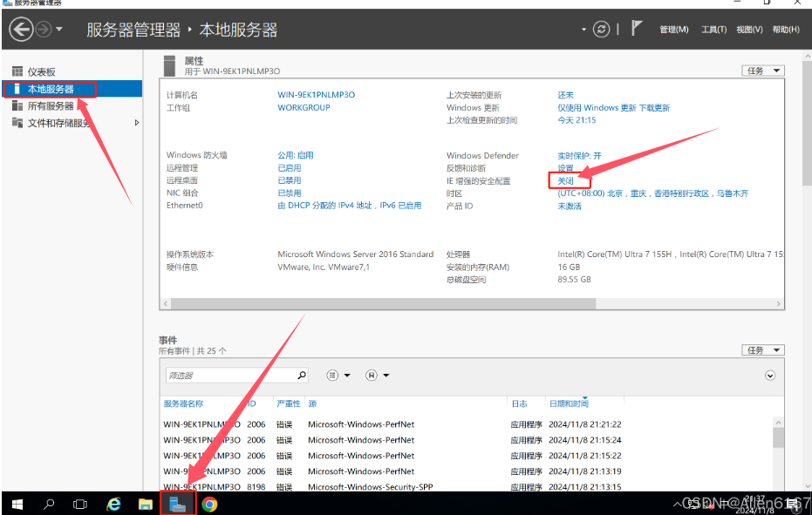Open Task View on taskbar
812x515 pixels.
pyautogui.click(x=80, y=504)
